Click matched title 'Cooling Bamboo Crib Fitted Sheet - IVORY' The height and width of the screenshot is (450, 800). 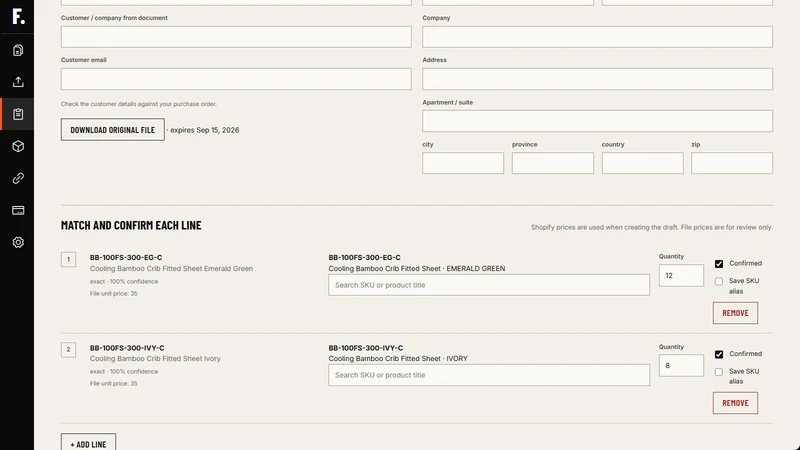398,359
